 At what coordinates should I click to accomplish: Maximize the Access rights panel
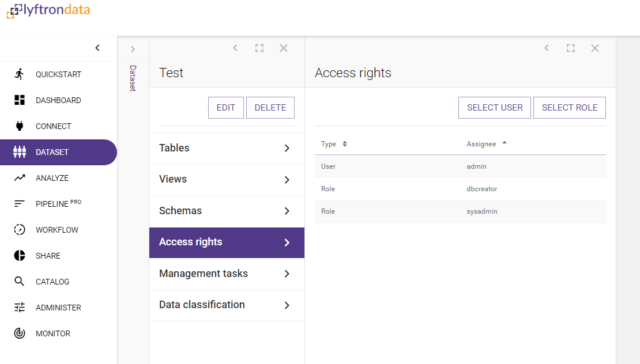click(x=571, y=48)
